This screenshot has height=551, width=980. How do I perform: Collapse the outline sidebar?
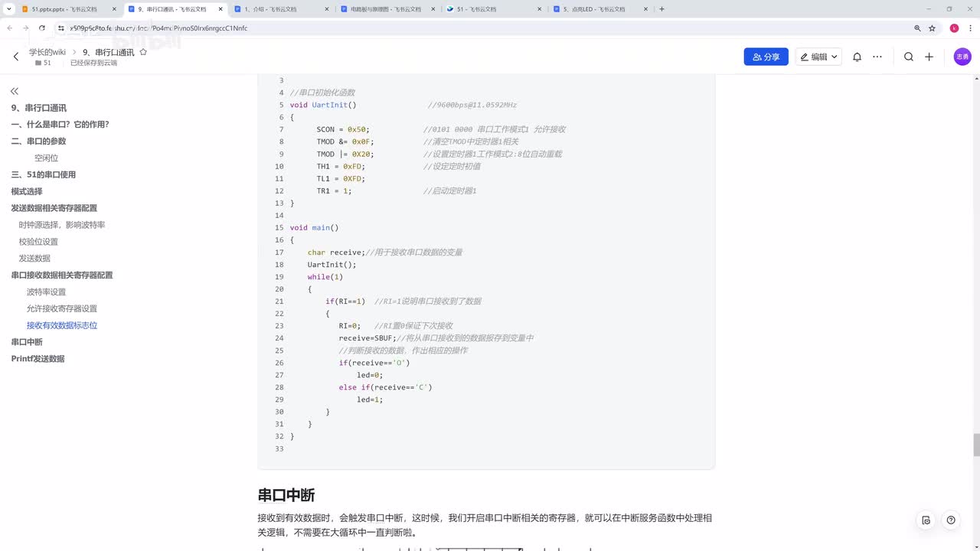pyautogui.click(x=15, y=91)
